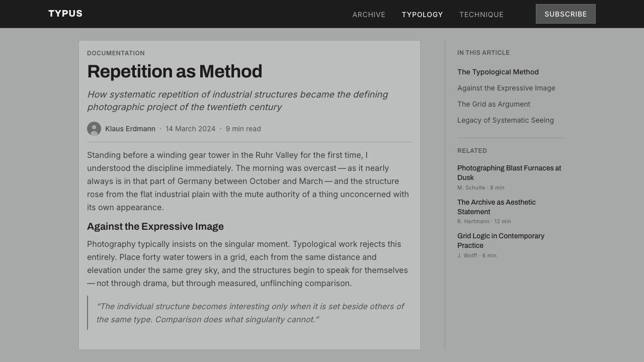
Task: Click the Documentation category label
Action: (116, 53)
